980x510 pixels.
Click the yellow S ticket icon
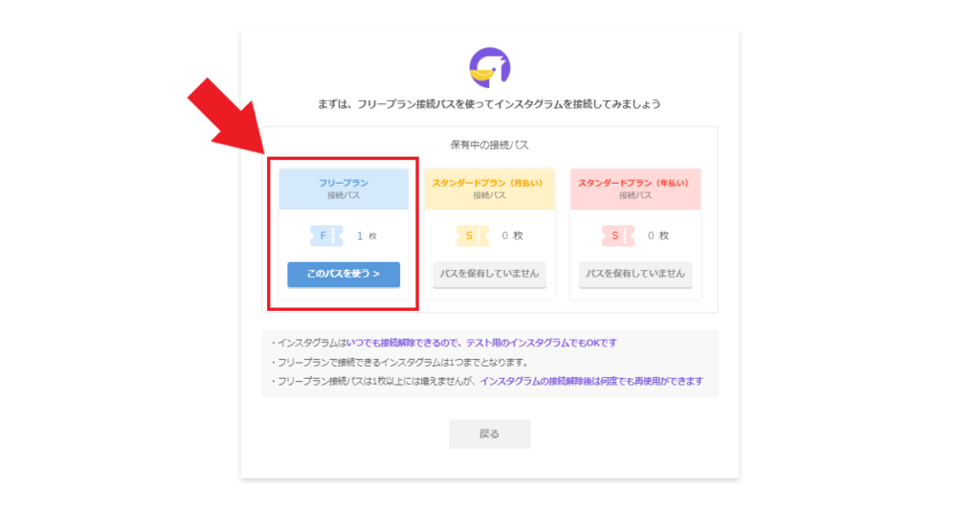(473, 235)
